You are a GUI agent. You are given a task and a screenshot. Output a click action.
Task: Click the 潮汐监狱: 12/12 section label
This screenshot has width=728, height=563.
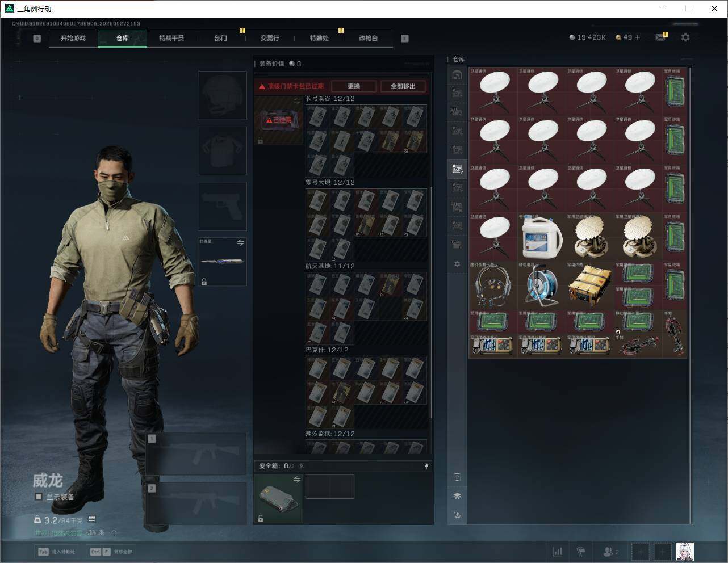click(330, 434)
